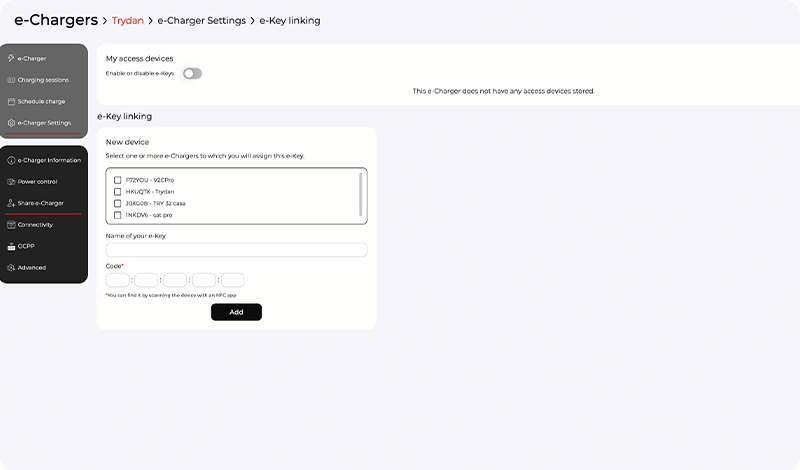
Task: Click e-Charger Settings in the breadcrumb
Action: (x=201, y=21)
